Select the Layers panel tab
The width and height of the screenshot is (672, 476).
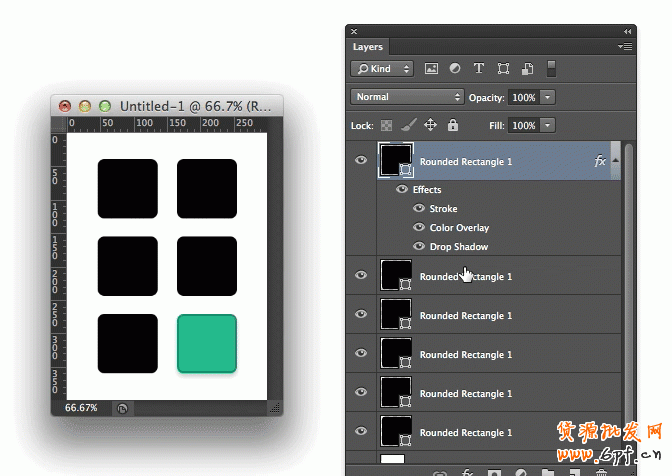click(x=368, y=47)
